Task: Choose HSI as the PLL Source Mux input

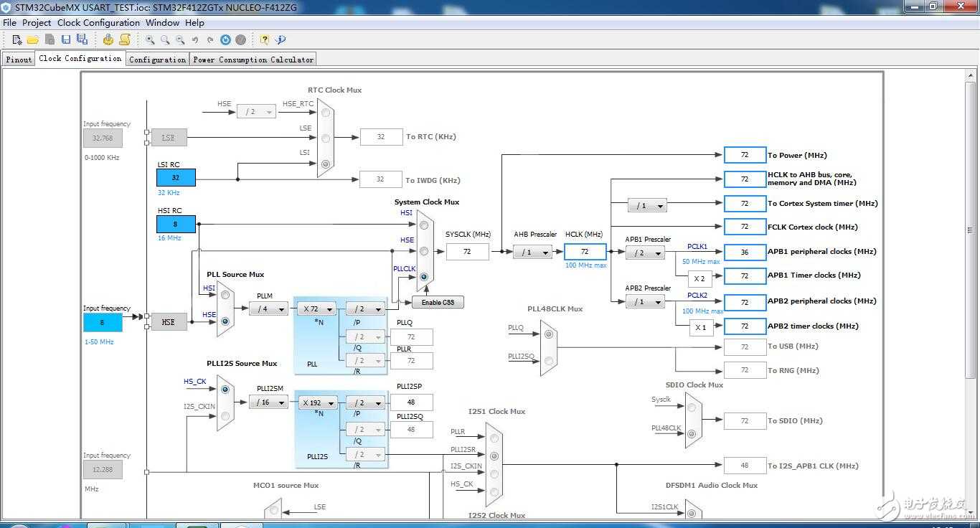Action: [225, 295]
